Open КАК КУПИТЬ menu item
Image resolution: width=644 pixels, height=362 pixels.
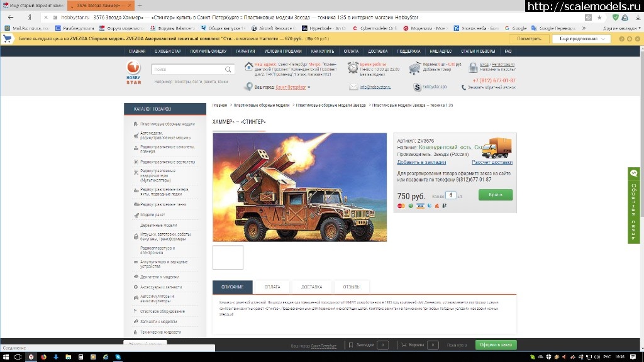[323, 52]
